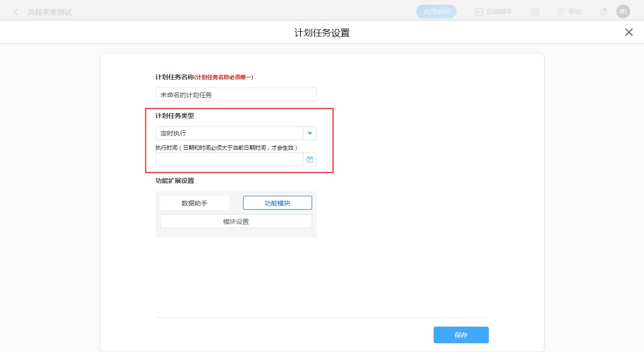Click the 帮助 text link

click(575, 12)
